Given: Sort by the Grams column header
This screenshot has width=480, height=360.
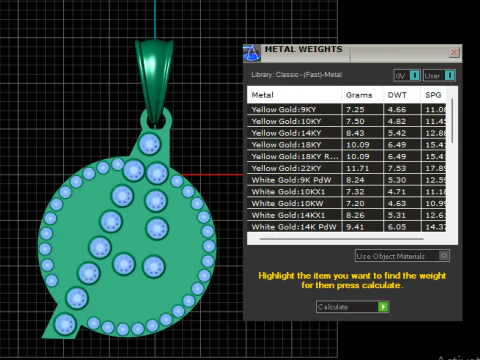Looking at the screenshot, I should [x=362, y=95].
